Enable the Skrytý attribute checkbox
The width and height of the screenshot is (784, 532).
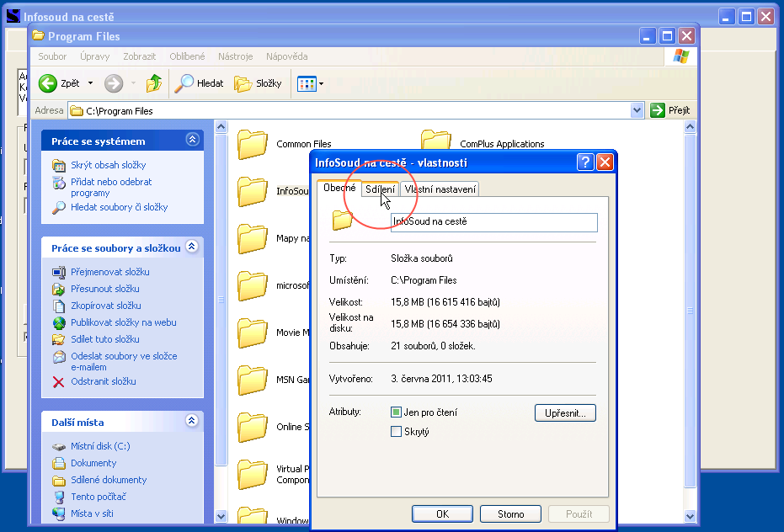coord(396,431)
